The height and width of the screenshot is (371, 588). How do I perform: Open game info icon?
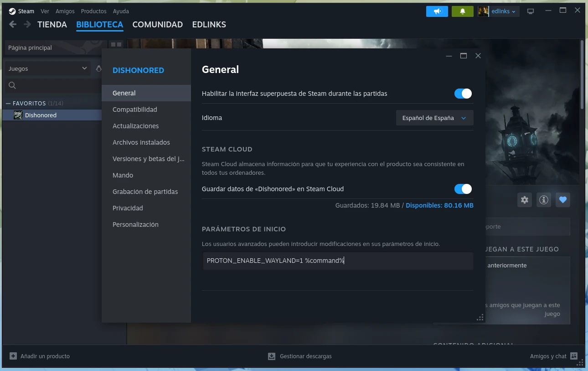(x=544, y=199)
